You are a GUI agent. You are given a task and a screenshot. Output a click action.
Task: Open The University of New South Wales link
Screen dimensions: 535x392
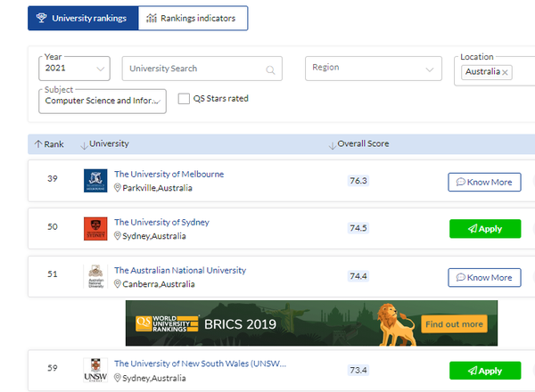pos(201,363)
